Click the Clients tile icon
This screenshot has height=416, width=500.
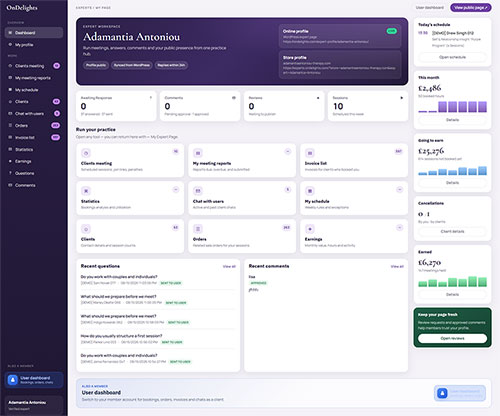86,229
